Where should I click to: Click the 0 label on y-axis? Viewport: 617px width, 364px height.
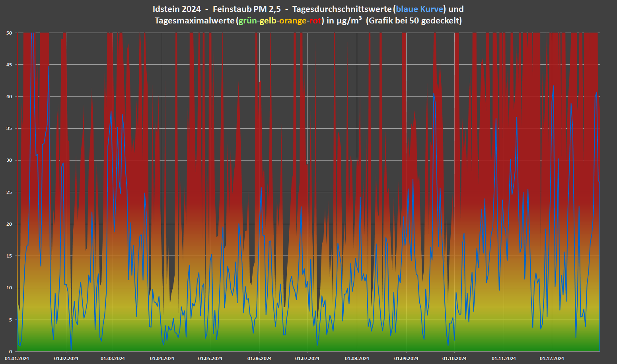pyautogui.click(x=11, y=352)
